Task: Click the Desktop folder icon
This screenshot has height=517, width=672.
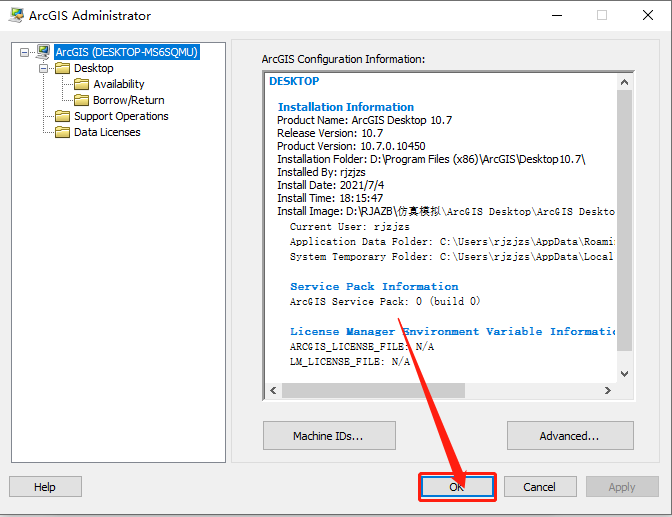Action: pos(63,68)
